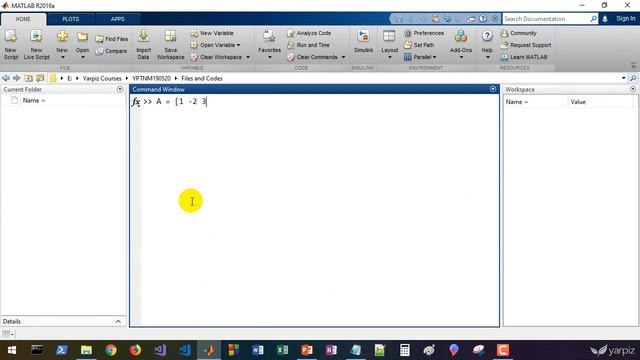Image resolution: width=640 pixels, height=360 pixels.
Task: Go up one folder level
Action: tap(28, 78)
